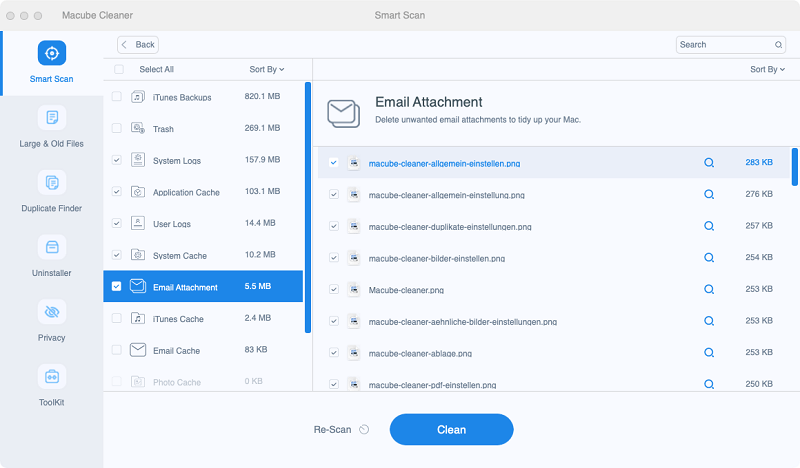800x468 pixels.
Task: Click the System Cache category icon
Action: click(x=138, y=255)
